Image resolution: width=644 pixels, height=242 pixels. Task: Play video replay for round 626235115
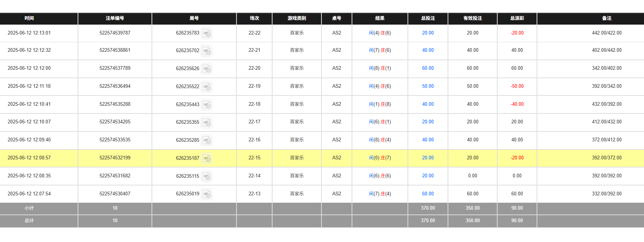(207, 176)
